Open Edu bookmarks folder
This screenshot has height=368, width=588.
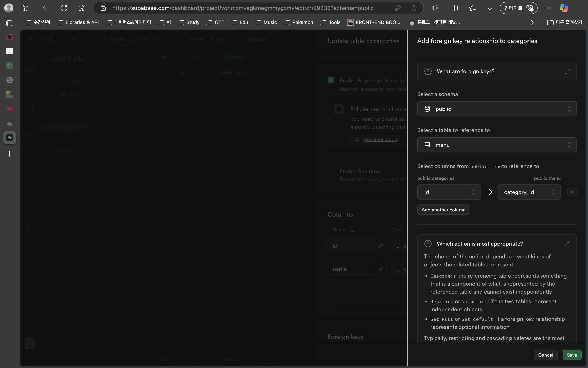239,22
